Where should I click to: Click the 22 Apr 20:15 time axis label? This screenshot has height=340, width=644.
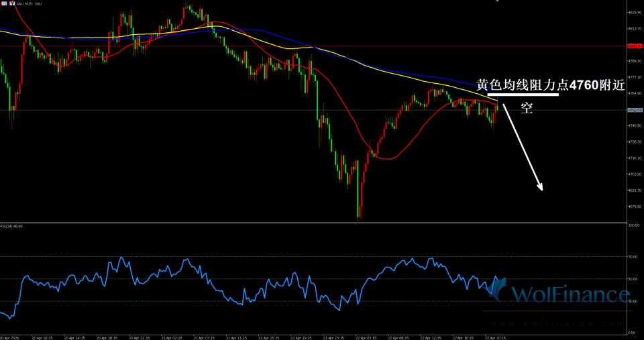click(x=495, y=337)
